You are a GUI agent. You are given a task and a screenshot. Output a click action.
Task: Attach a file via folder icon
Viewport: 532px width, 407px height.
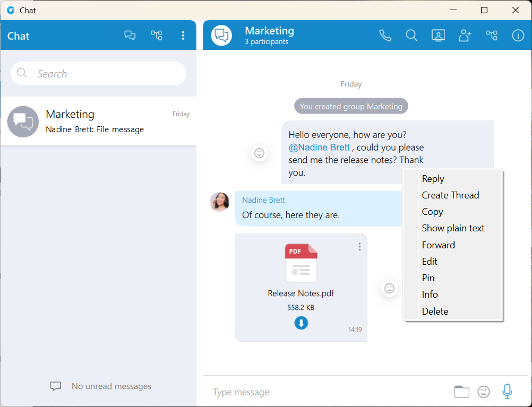(461, 392)
